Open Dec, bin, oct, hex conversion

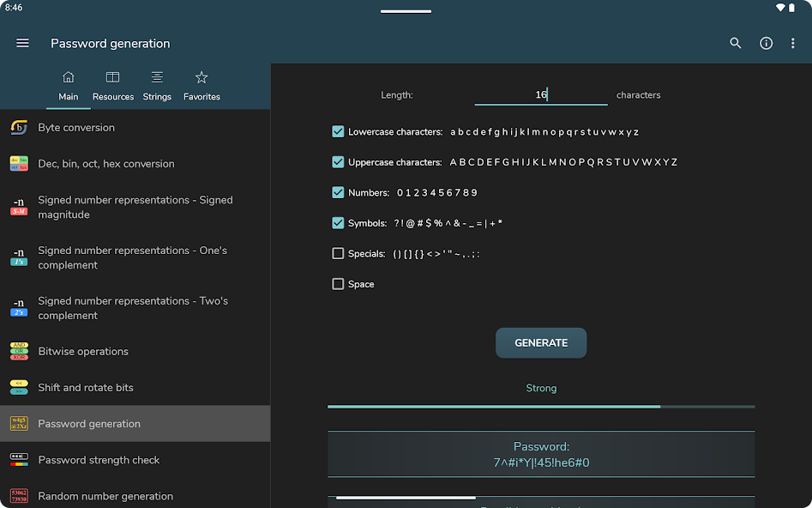(x=135, y=164)
